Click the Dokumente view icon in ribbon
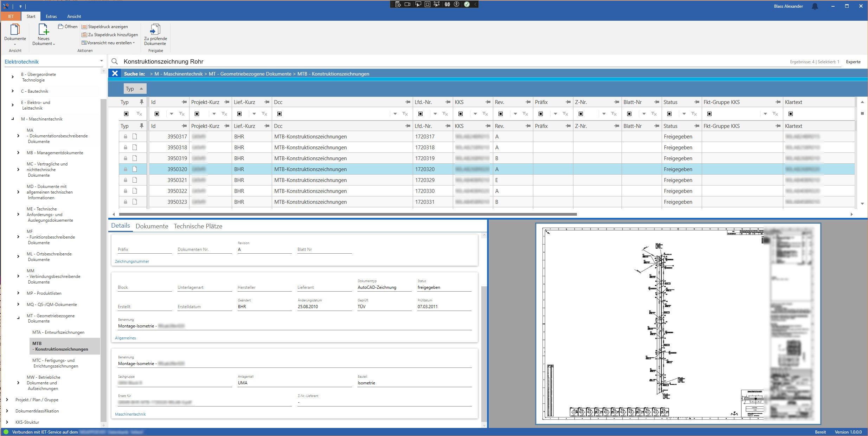 15,30
